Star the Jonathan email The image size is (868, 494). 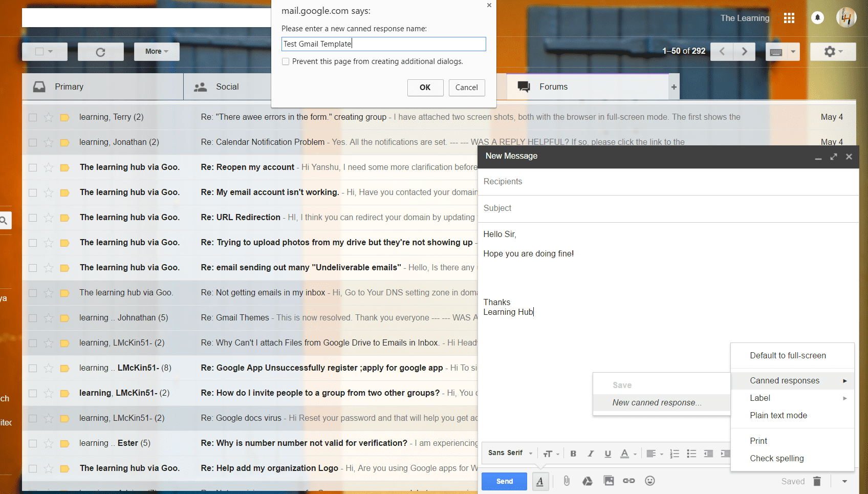point(49,142)
